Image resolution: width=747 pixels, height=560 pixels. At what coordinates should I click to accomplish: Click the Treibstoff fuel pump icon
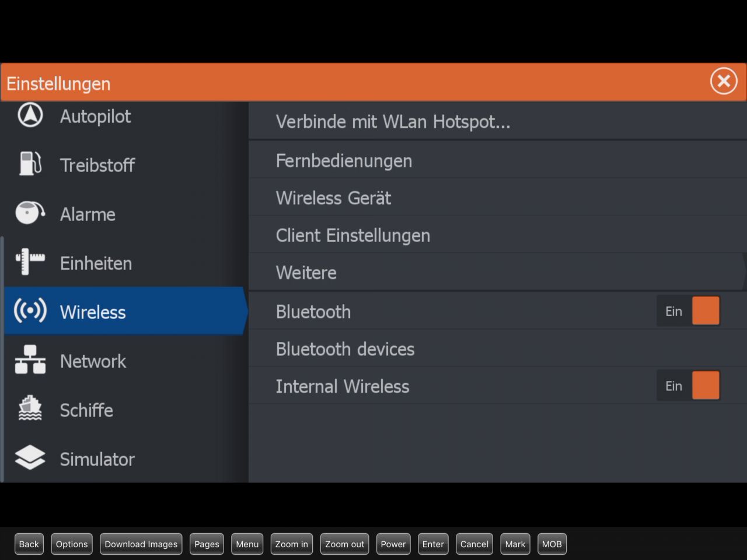tap(30, 164)
